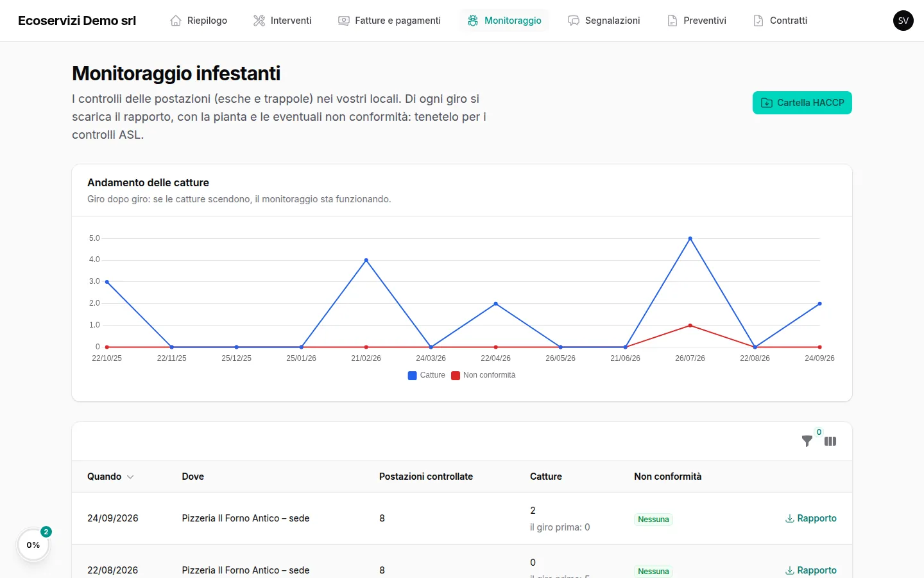Click the 22/04/26 catture data point
The width and height of the screenshot is (924, 578).
(496, 304)
